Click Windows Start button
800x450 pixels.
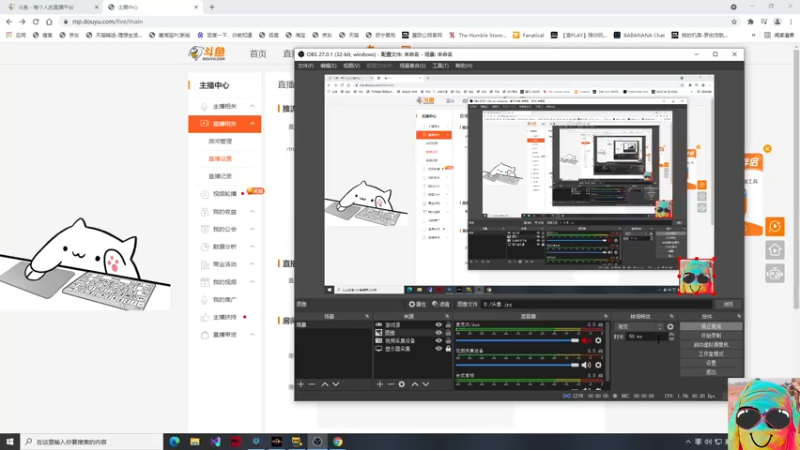[10, 442]
